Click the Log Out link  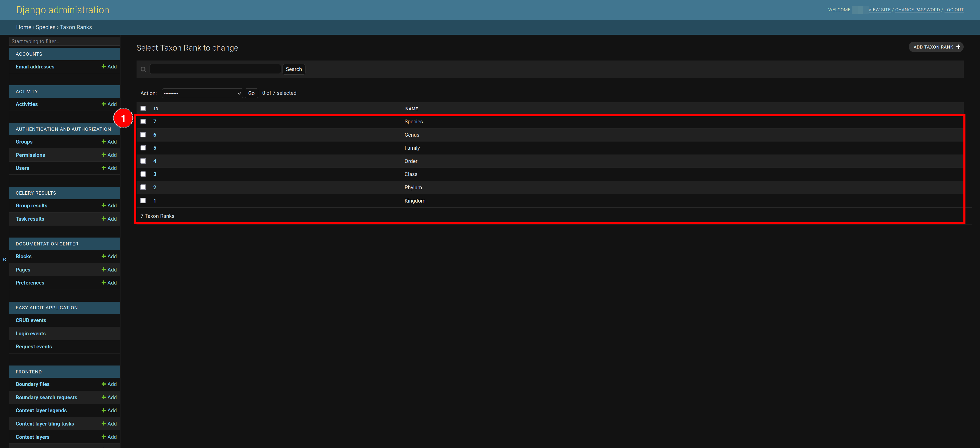pyautogui.click(x=954, y=10)
